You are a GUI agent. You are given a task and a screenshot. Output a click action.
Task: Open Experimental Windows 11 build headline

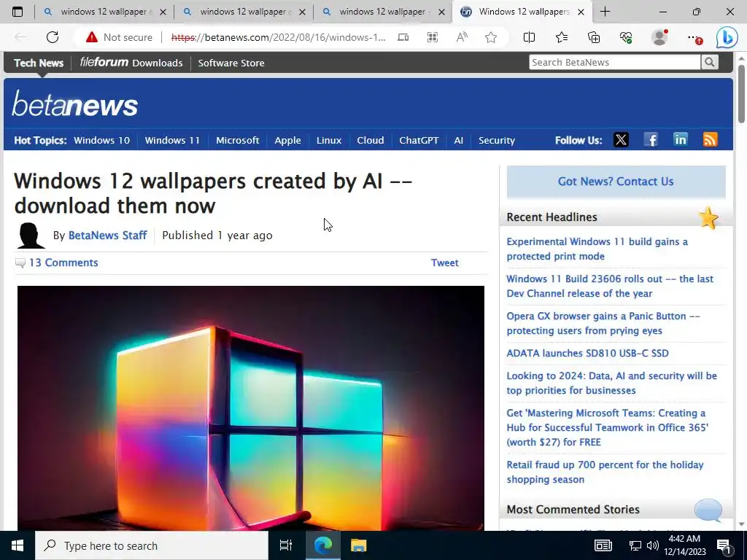point(597,249)
